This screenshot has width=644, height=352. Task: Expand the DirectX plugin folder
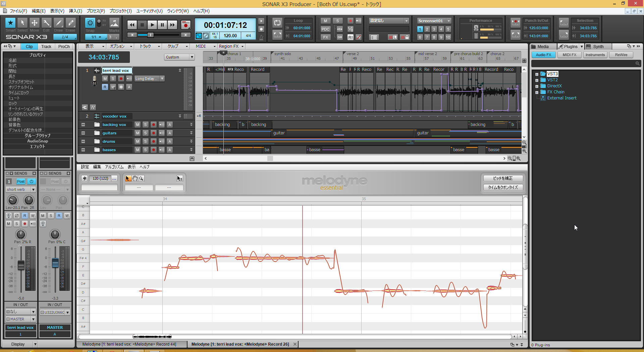coord(537,86)
